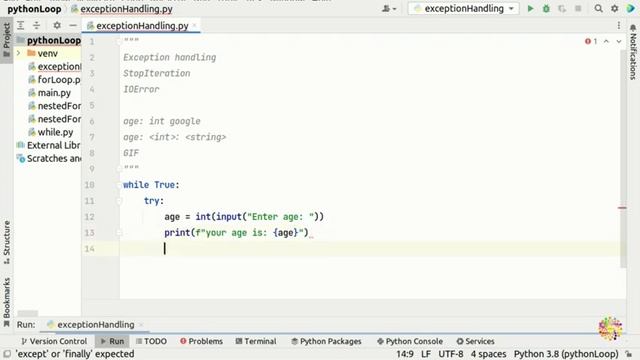Image resolution: width=640 pixels, height=360 pixels.
Task: Open the Bookmarks side tool window
Action: pyautogui.click(x=7, y=302)
